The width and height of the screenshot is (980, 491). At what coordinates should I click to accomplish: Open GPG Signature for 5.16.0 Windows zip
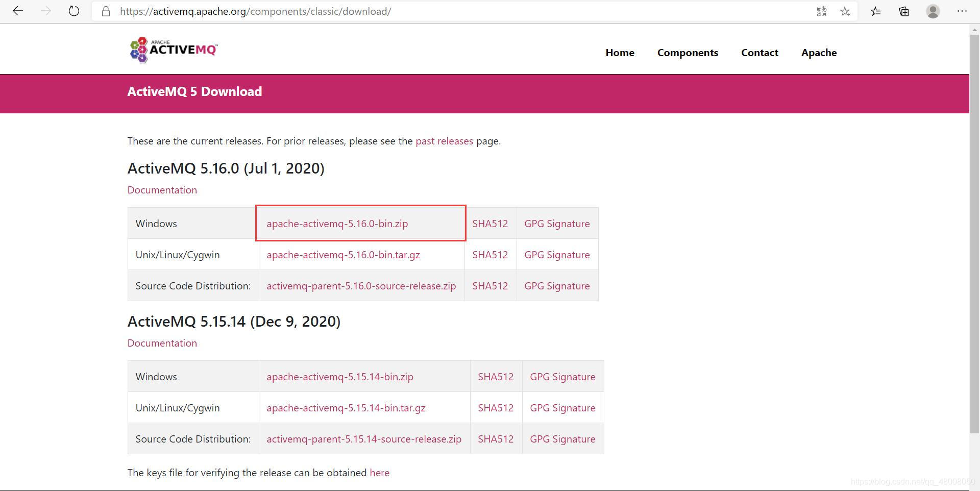click(557, 224)
